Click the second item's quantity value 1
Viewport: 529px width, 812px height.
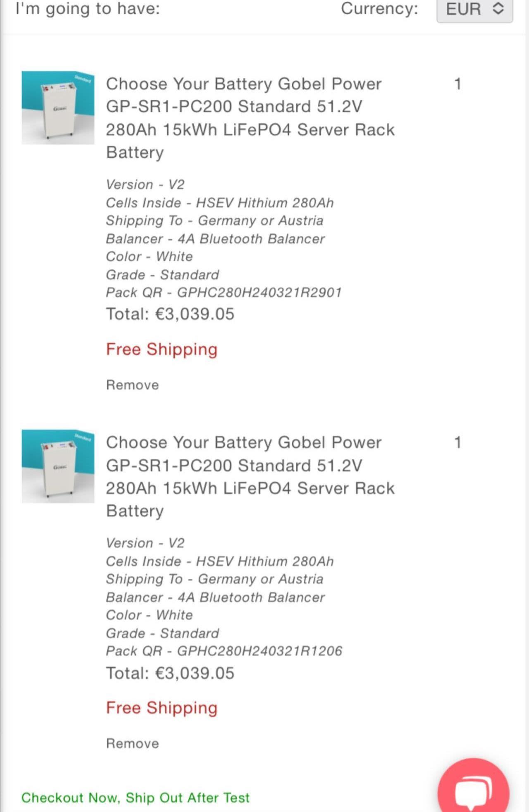458,442
